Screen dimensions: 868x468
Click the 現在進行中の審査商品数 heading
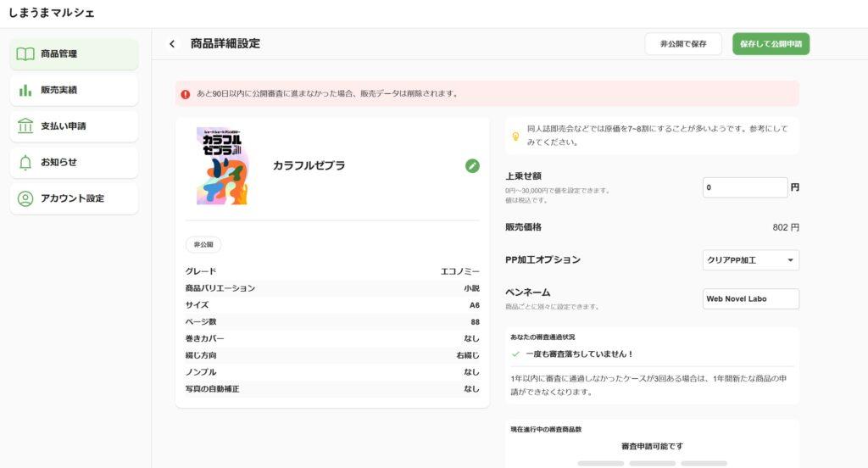pos(546,429)
